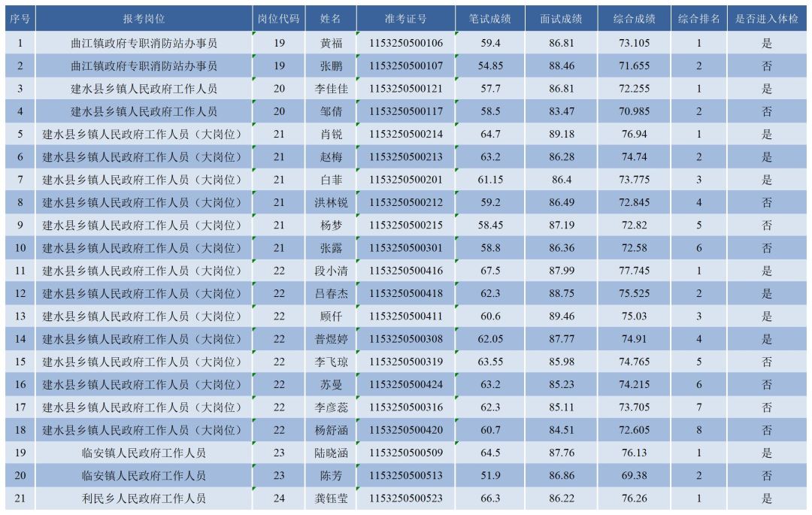Select the name cell 李佳佳
This screenshot has width=812, height=515.
coord(331,89)
